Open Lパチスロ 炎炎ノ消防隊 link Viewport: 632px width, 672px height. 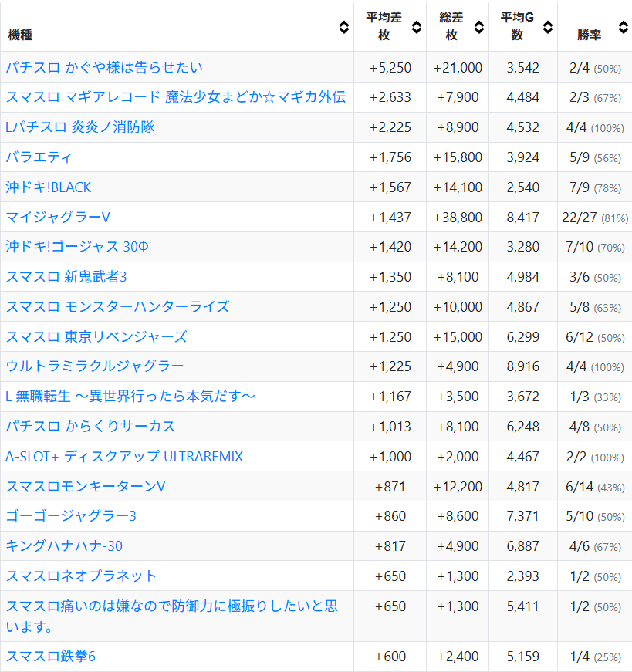pos(80,127)
